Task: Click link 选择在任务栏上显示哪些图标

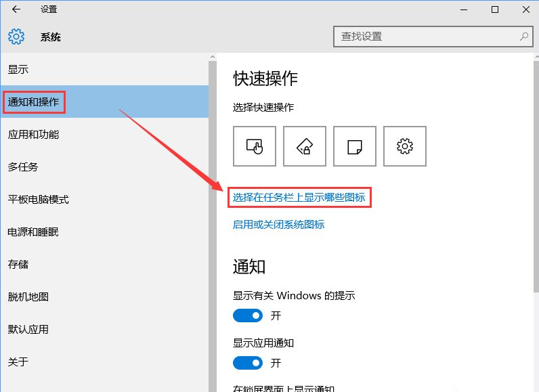Action: pyautogui.click(x=299, y=198)
